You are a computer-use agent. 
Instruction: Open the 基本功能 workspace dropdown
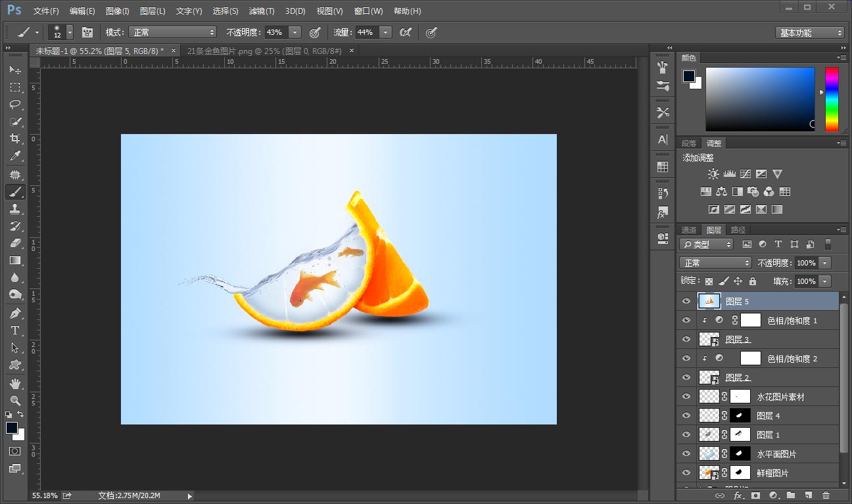pos(809,33)
